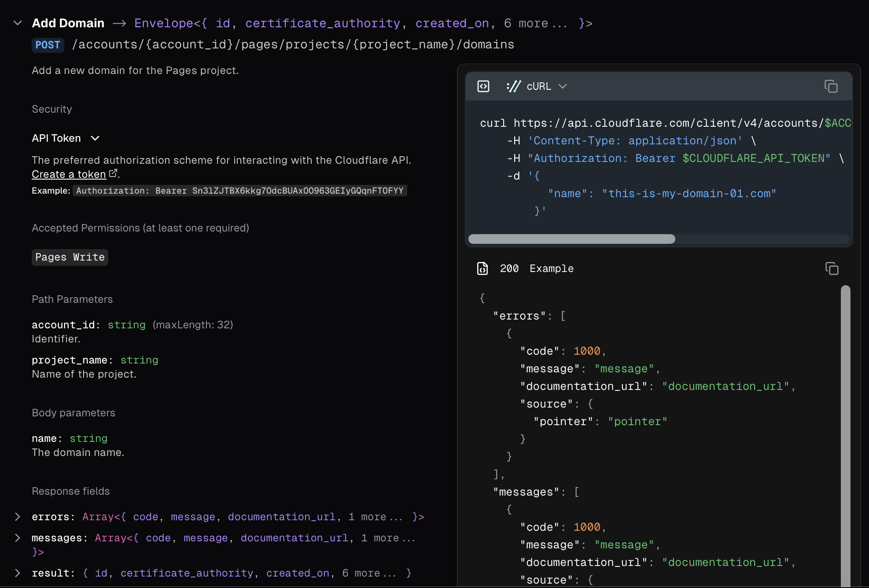Click the external link icon on Create a token

click(x=113, y=173)
